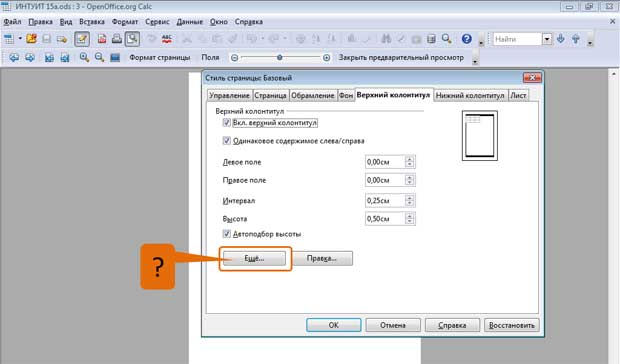Switch to the Нижний колонтитул tab
Image resolution: width=620 pixels, height=364 pixels.
(x=470, y=96)
